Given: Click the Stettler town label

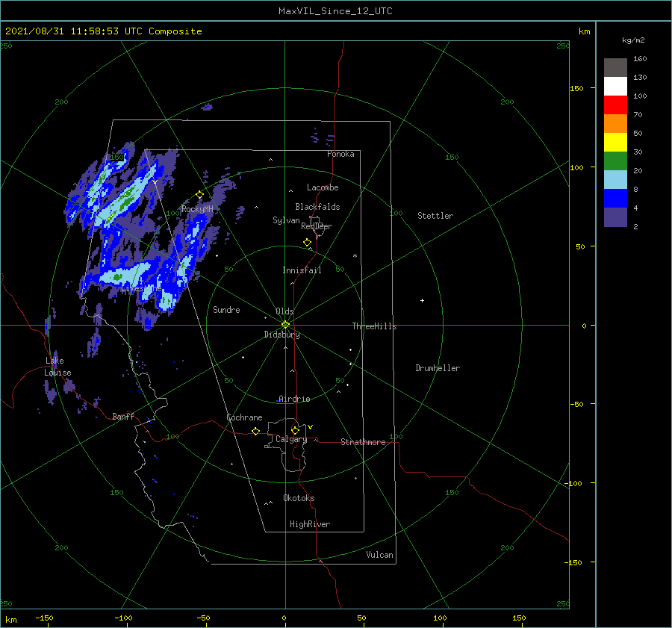Looking at the screenshot, I should (x=435, y=216).
